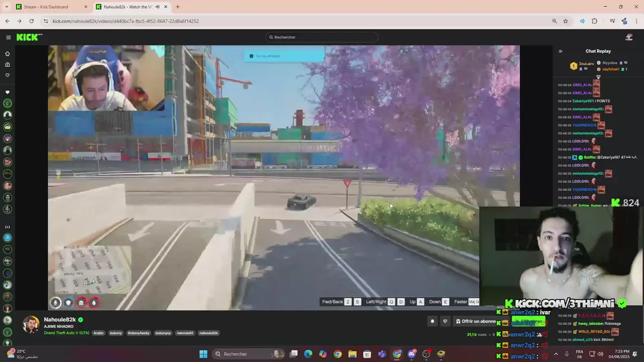Open the Windows Start menu
The width and height of the screenshot is (644, 362).
tap(203, 354)
